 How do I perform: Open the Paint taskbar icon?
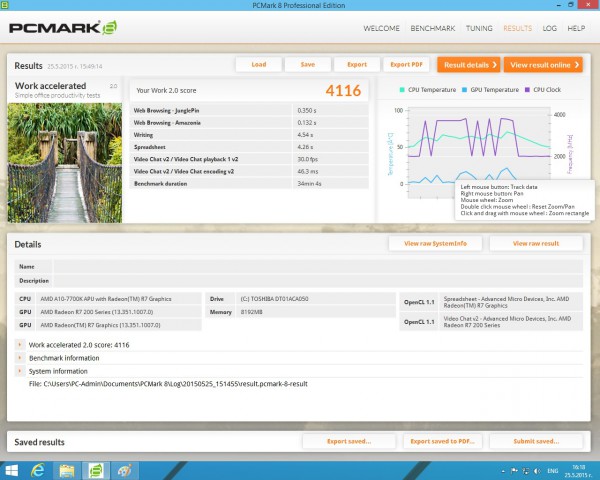pyautogui.click(x=125, y=471)
